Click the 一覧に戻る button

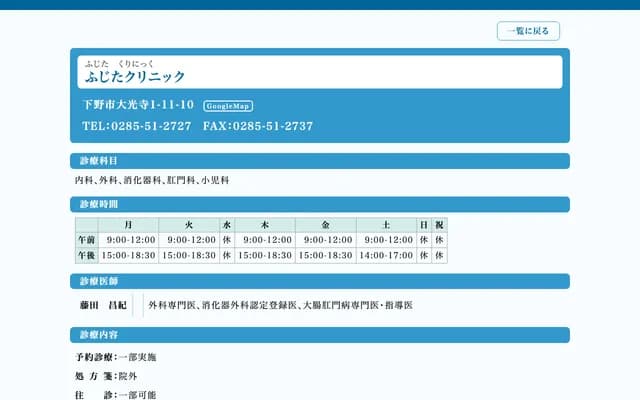pyautogui.click(x=528, y=31)
